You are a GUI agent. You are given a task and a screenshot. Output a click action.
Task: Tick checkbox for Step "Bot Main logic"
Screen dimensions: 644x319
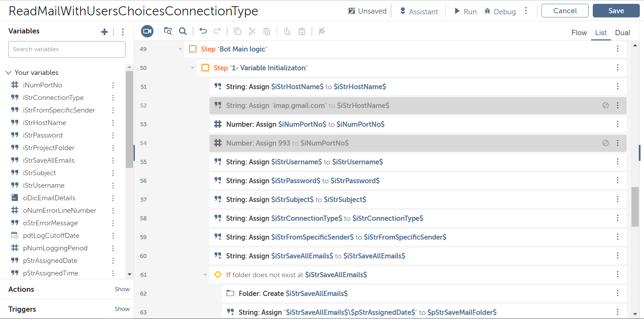tap(193, 49)
